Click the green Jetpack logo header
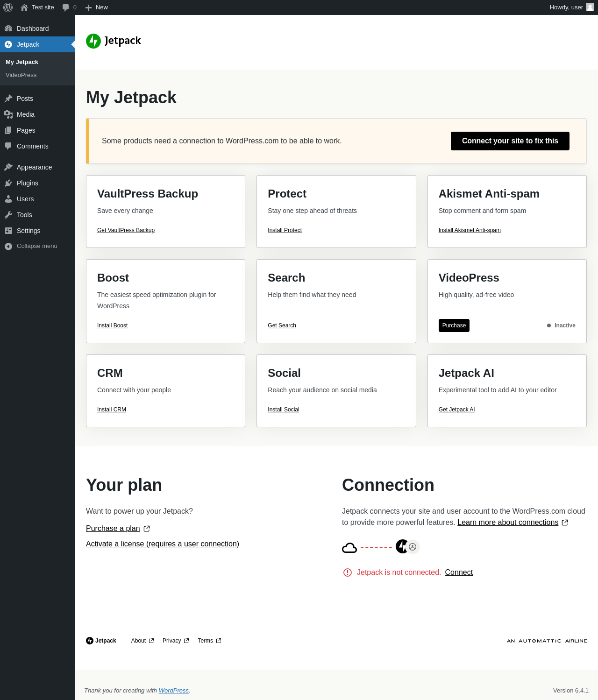The width and height of the screenshot is (598, 700). [114, 41]
